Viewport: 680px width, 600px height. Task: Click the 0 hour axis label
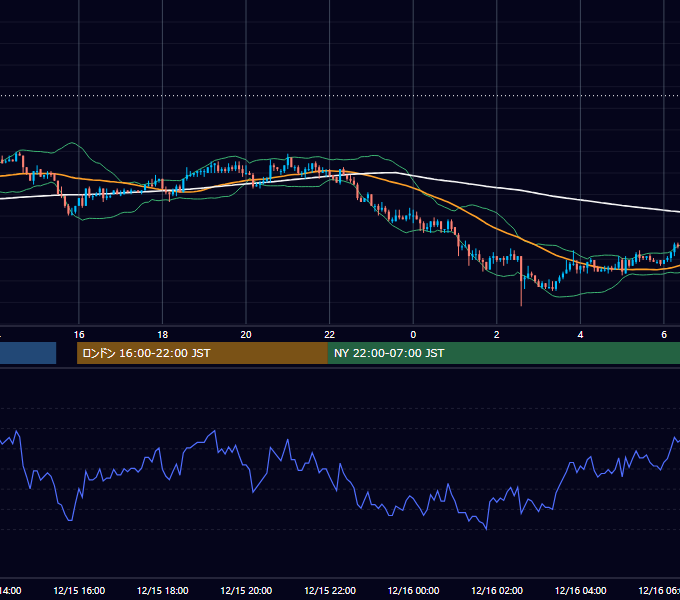(x=413, y=335)
